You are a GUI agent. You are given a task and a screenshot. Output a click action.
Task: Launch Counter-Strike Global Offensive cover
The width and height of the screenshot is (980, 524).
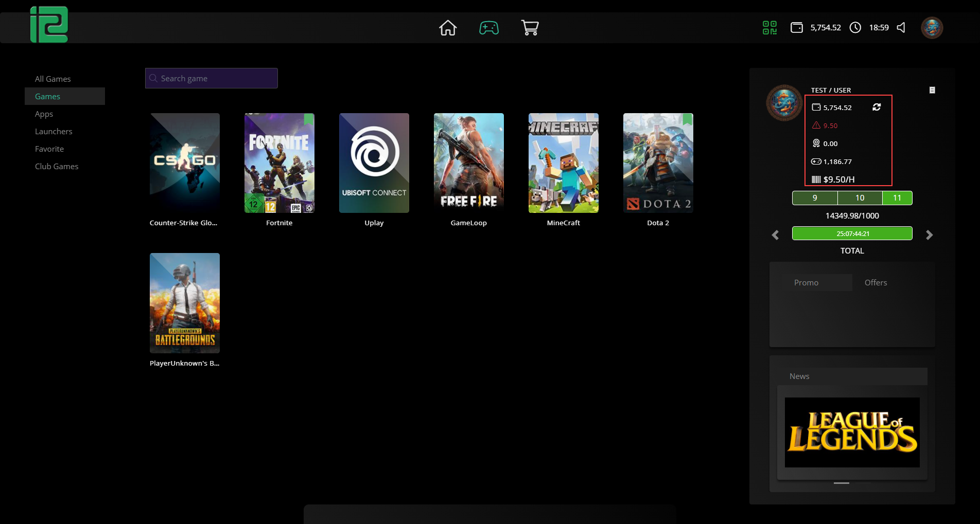(185, 163)
